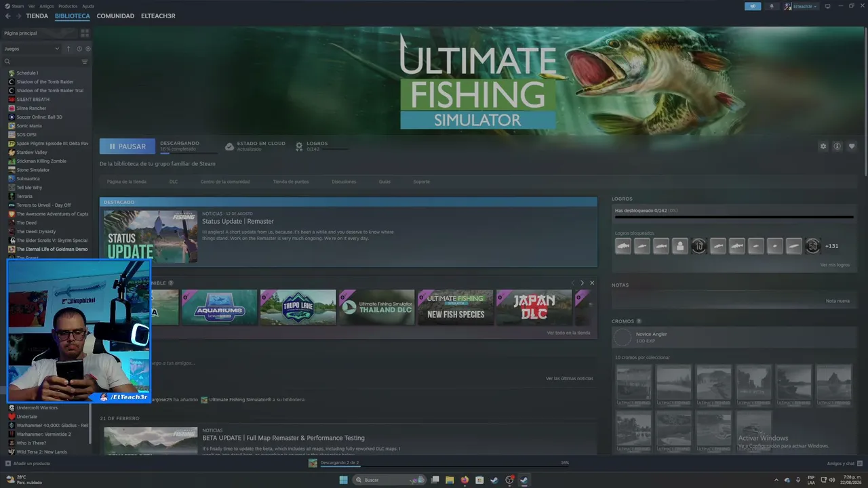Click the 50 badge locked achievement icon
The height and width of the screenshot is (488, 868).
coord(812,246)
